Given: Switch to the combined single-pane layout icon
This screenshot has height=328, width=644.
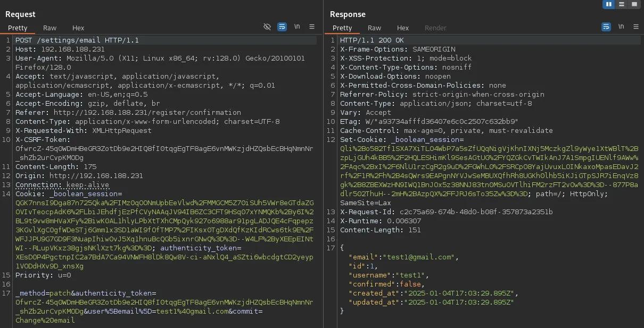Looking at the screenshot, I should (x=634, y=4).
